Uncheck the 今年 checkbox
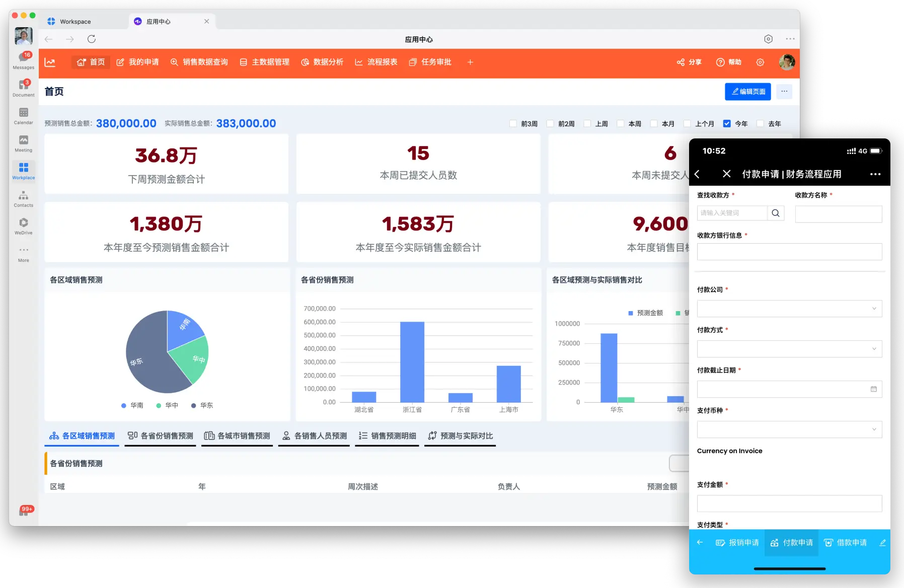The height and width of the screenshot is (588, 904). tap(727, 124)
